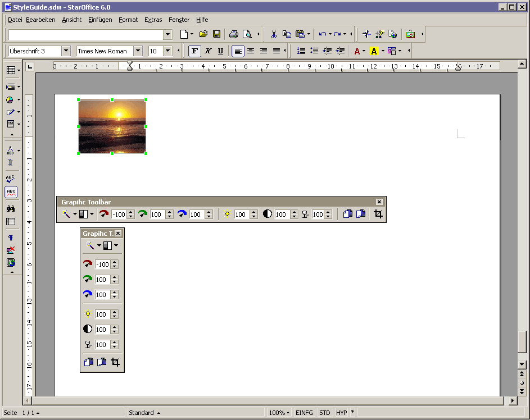Click the yellow highlight color button
The image size is (530, 420).
coord(374,51)
